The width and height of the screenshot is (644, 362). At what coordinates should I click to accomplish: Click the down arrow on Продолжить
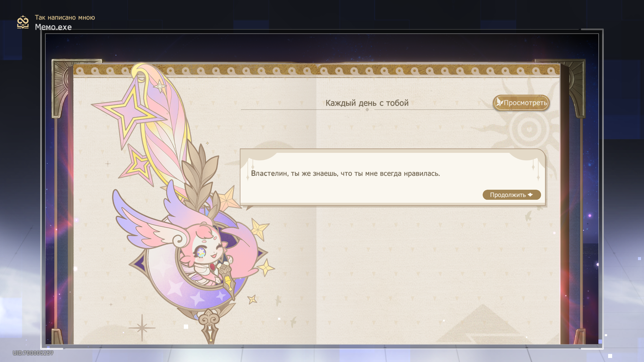coord(530,195)
